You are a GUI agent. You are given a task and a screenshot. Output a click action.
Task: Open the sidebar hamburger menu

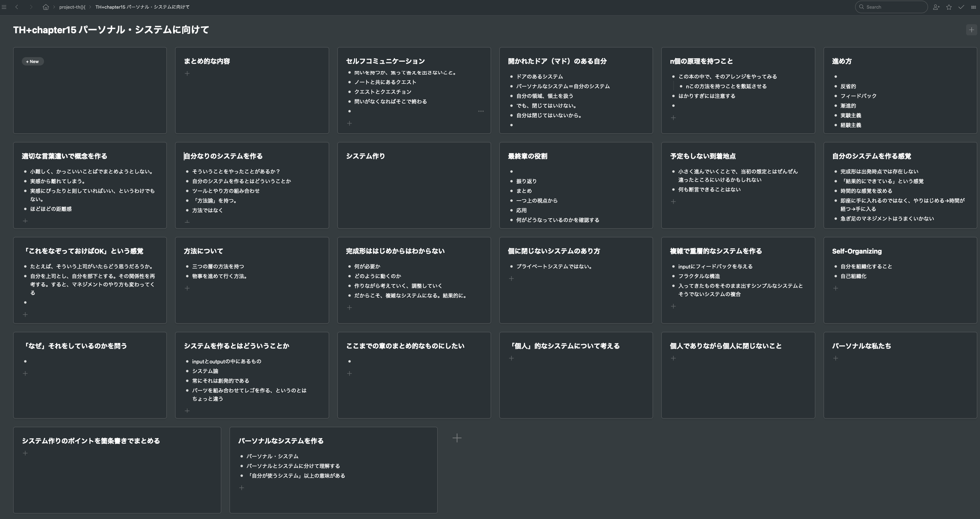pyautogui.click(x=4, y=7)
